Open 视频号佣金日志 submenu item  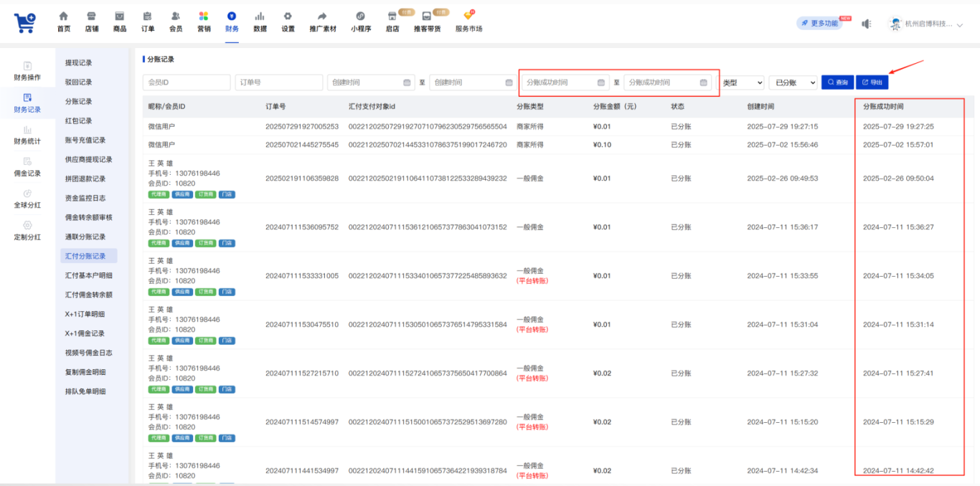(88, 353)
